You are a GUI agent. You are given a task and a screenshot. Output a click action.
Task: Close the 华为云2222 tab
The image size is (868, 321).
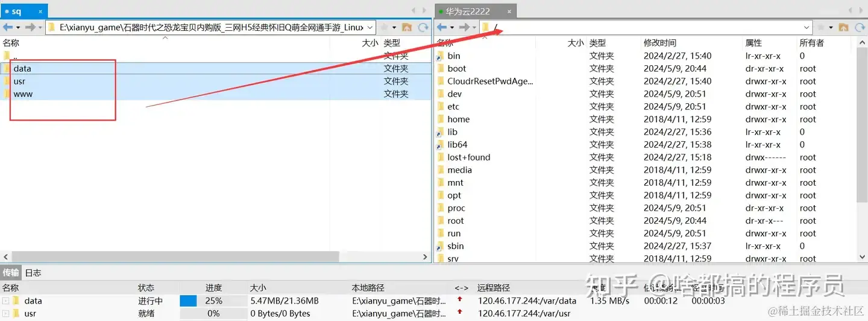(509, 11)
